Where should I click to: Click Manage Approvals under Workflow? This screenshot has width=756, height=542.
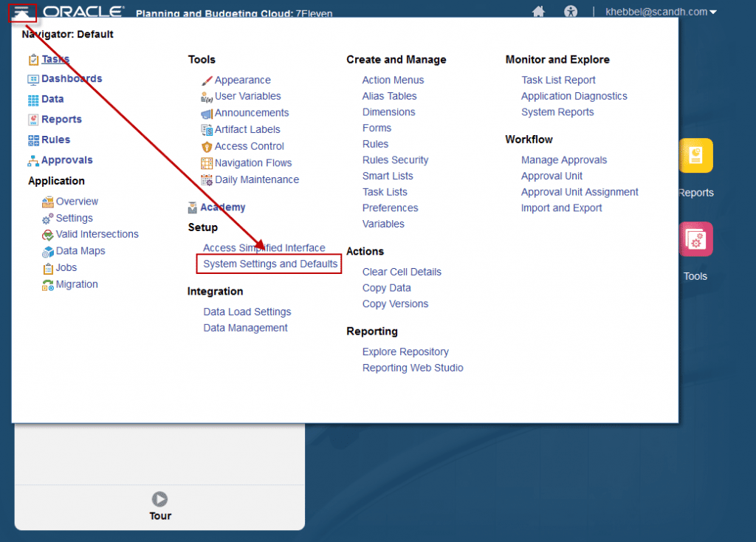pos(563,159)
